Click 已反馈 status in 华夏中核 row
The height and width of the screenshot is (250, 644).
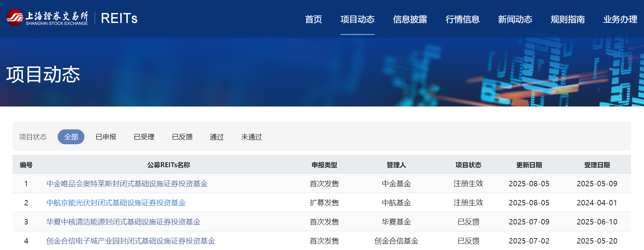click(468, 222)
